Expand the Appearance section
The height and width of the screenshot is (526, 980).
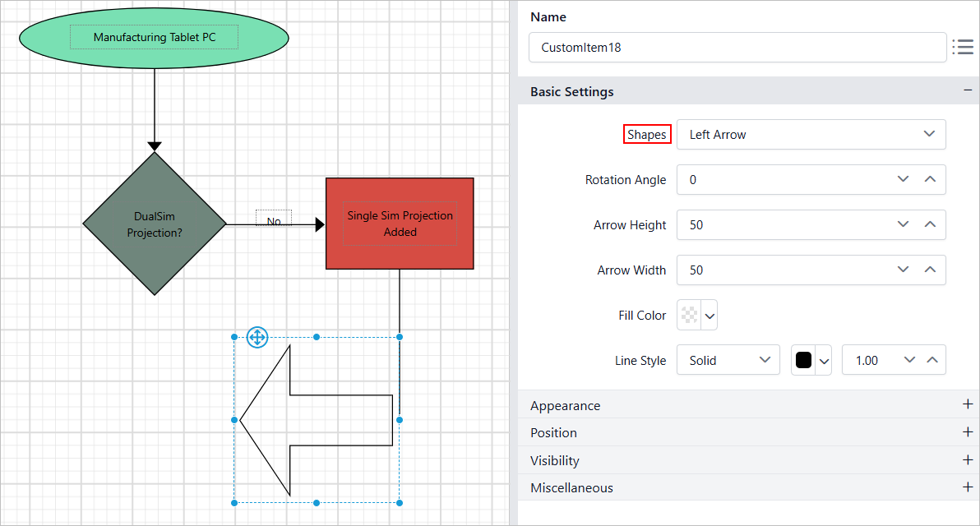(x=968, y=405)
